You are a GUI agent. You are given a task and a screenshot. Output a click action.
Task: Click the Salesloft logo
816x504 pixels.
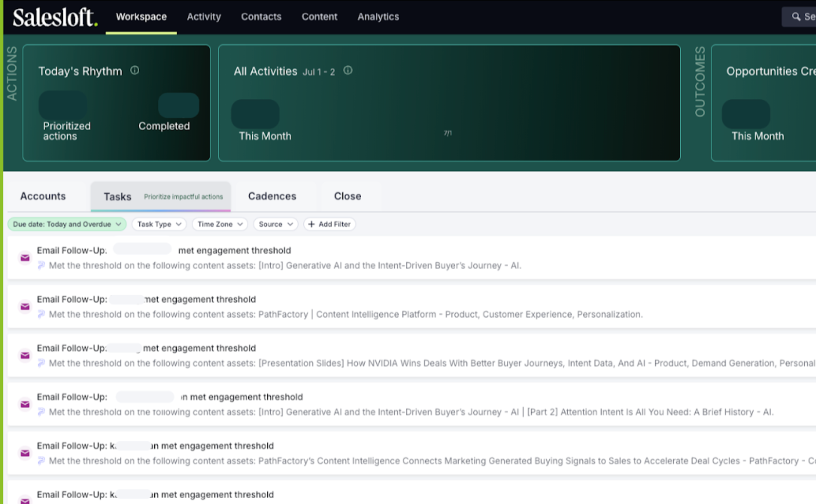[x=55, y=17]
